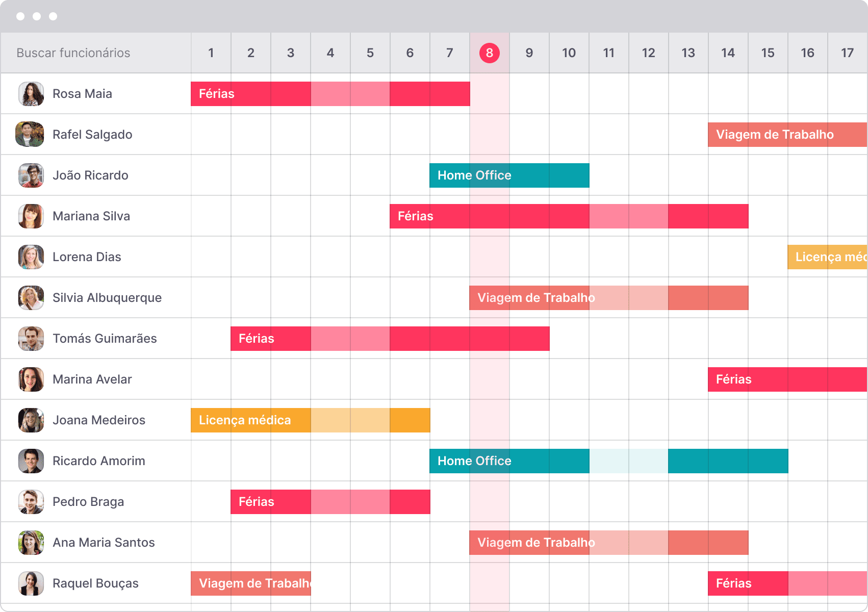This screenshot has width=868, height=612.
Task: Click Joana Medeiros's Licença médica bar
Action: click(x=310, y=420)
